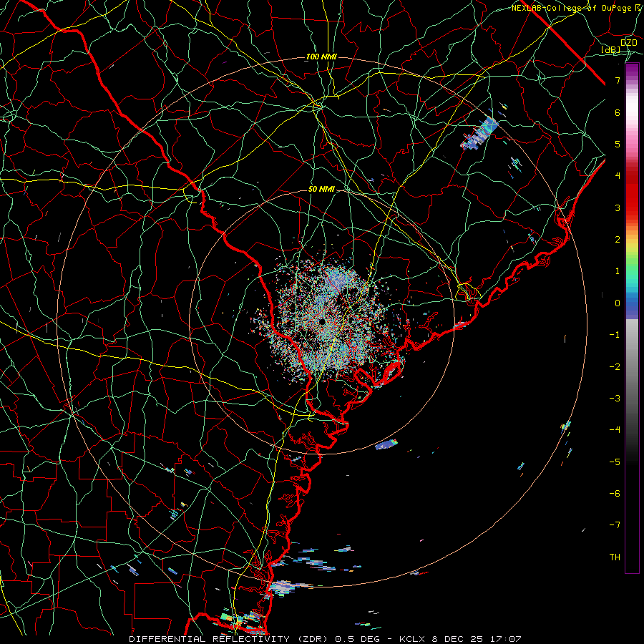The height and width of the screenshot is (644, 644).
Task: Click the 6 value on the scale
Action: point(618,112)
